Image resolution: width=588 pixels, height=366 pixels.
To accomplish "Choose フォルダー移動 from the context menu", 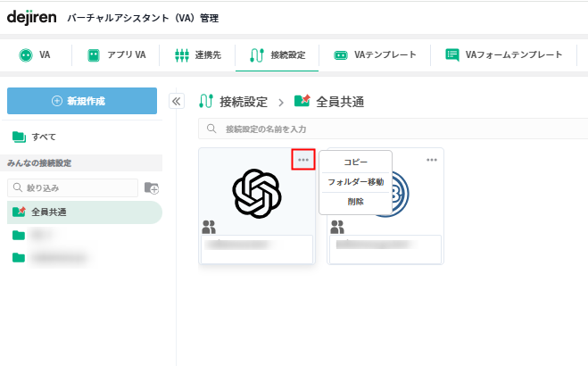I will click(355, 182).
